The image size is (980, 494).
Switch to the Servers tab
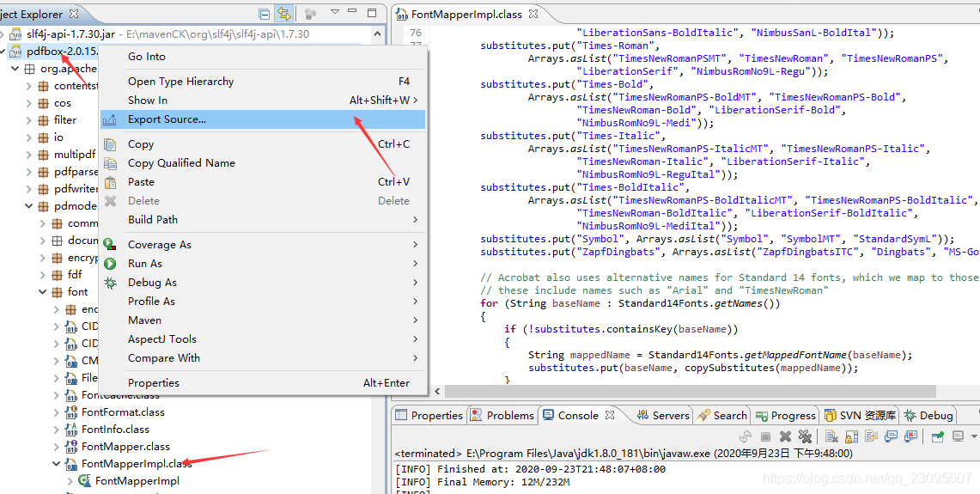click(663, 415)
